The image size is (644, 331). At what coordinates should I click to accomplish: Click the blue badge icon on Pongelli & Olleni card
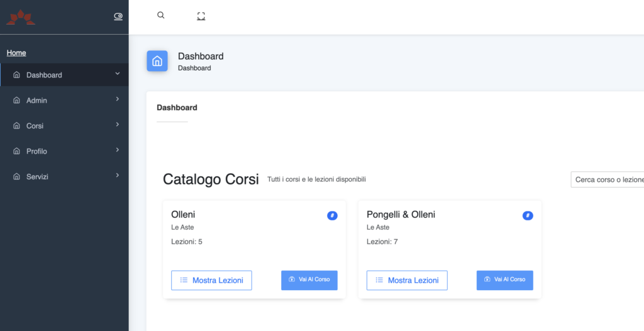pyautogui.click(x=528, y=216)
